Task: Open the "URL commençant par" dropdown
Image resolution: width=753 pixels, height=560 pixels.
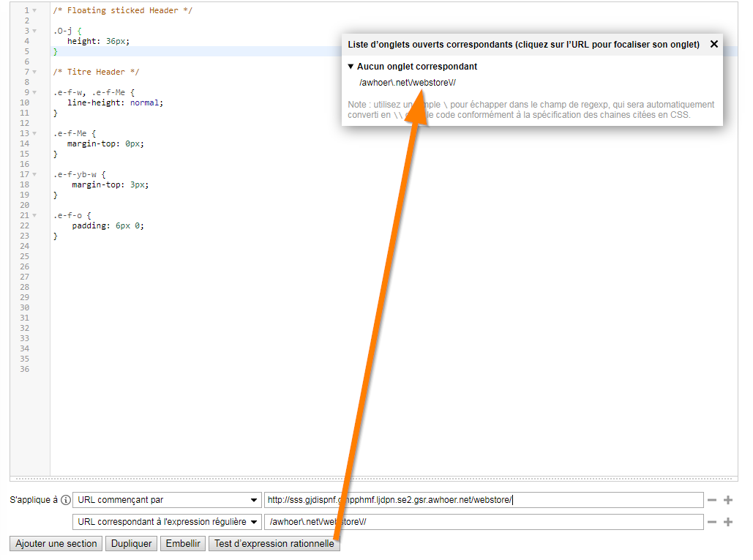Action: click(167, 499)
